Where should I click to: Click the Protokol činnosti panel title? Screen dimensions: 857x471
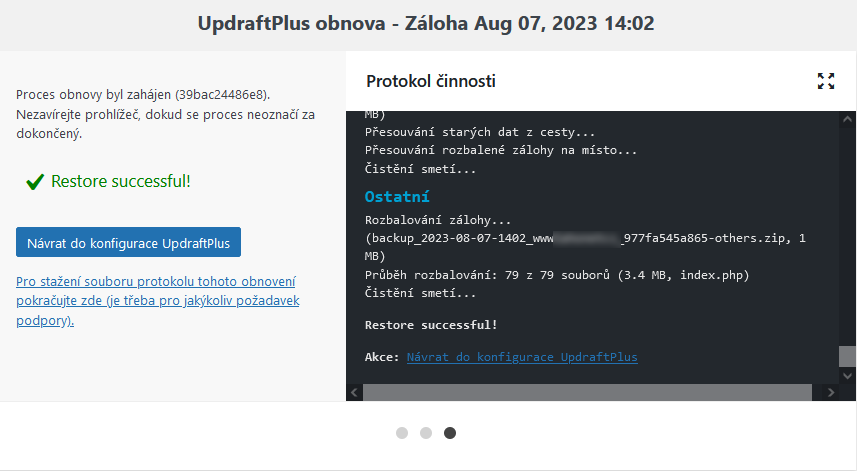[431, 81]
